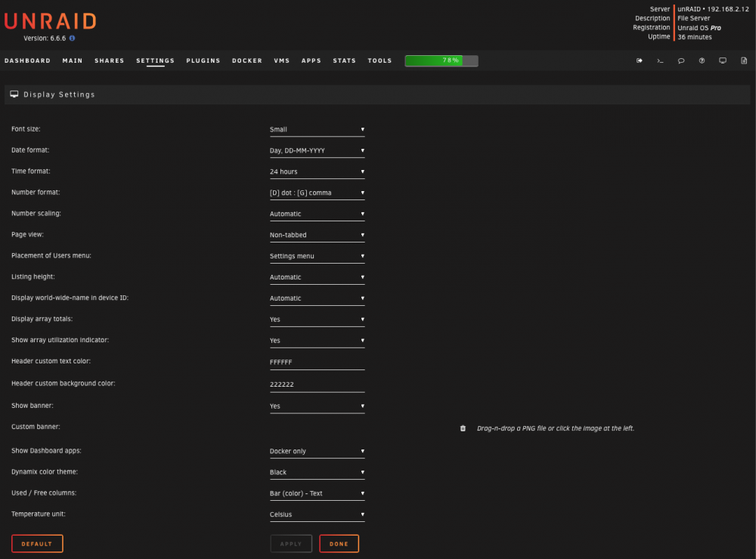Click the Header custom background color field
Image resolution: width=756 pixels, height=559 pixels.
tap(317, 385)
